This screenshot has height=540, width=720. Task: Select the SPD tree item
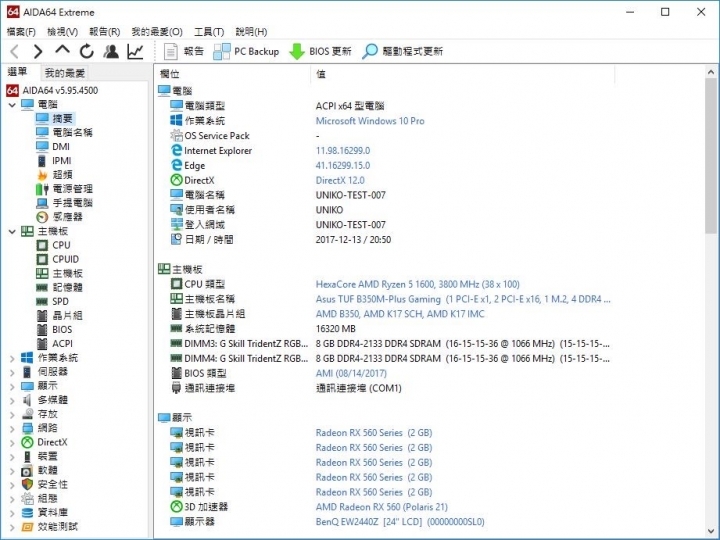coord(53,302)
